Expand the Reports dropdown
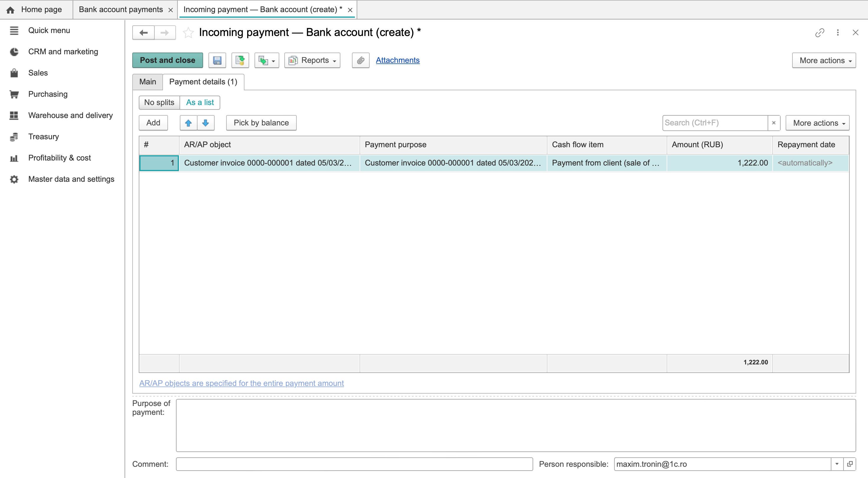This screenshot has width=868, height=478. 312,60
